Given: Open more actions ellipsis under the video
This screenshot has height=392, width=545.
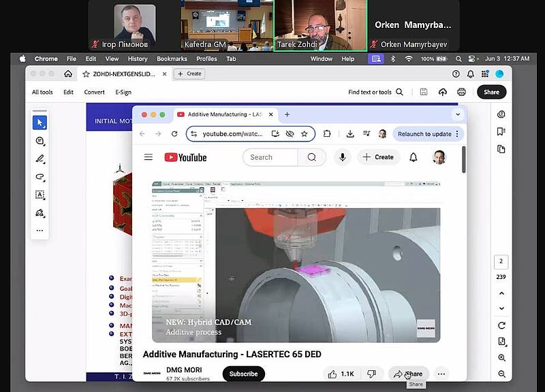Looking at the screenshot, I should pos(441,374).
